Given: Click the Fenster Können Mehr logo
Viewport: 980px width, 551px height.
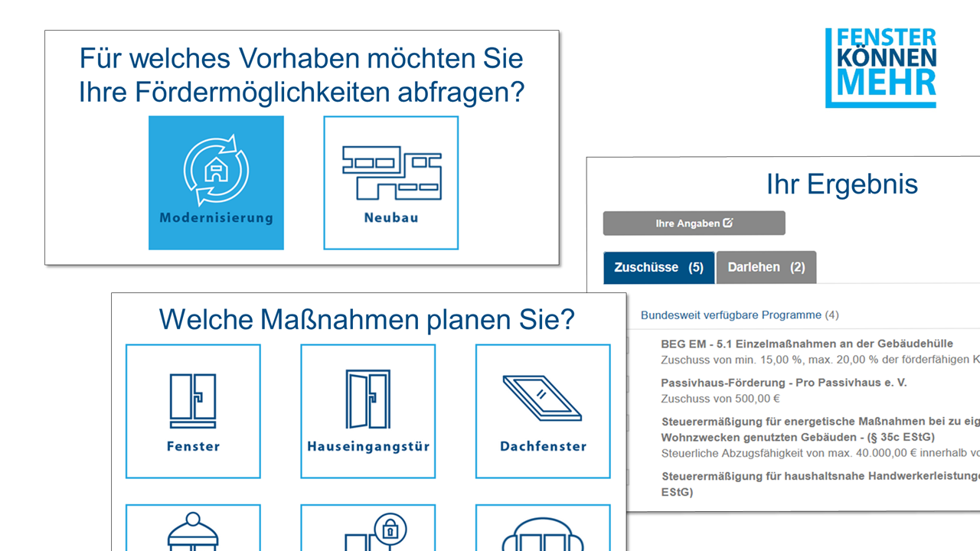Looking at the screenshot, I should tap(880, 67).
